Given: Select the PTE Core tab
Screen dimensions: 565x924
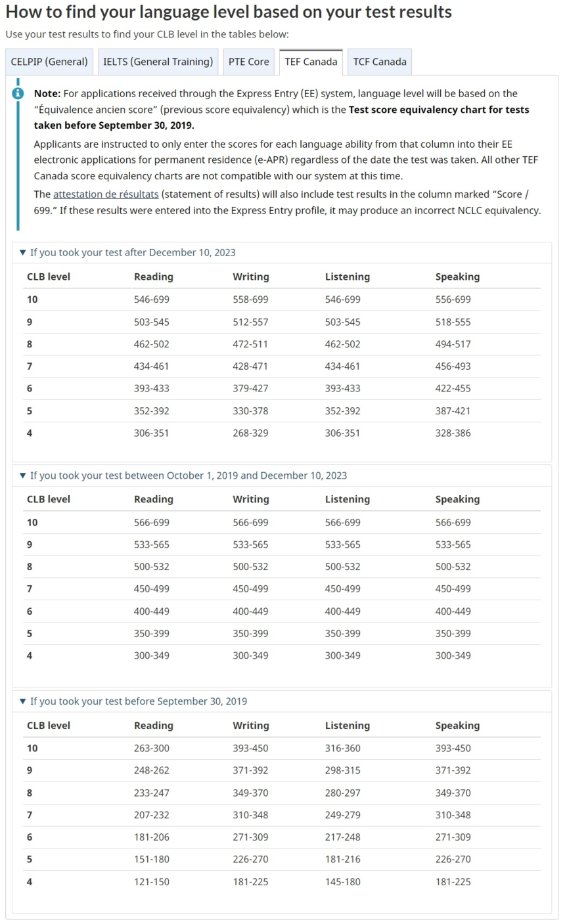Looking at the screenshot, I should (x=248, y=62).
